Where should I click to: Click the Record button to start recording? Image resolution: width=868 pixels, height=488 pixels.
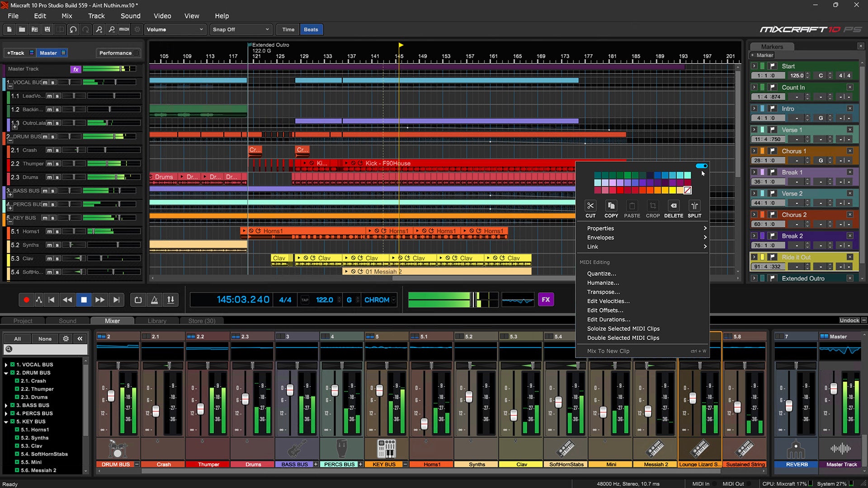pos(26,300)
